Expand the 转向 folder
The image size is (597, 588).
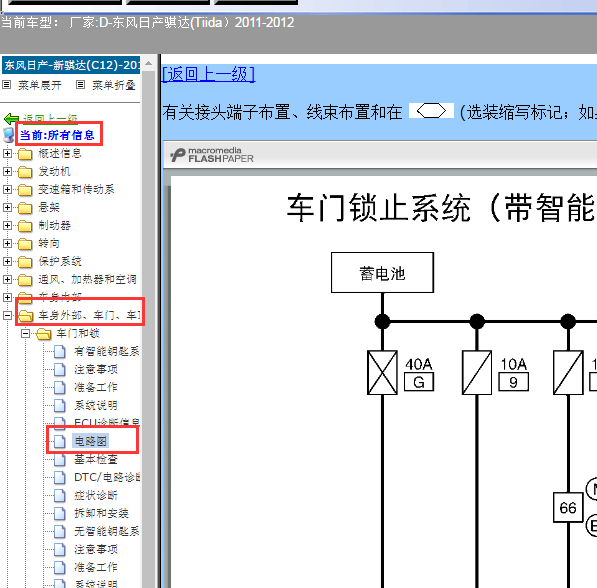pos(7,243)
